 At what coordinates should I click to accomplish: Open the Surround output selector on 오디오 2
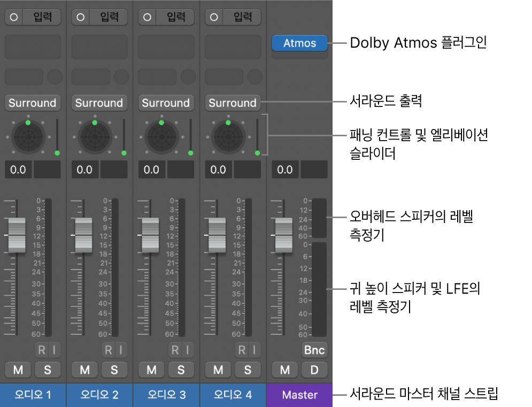[x=99, y=103]
